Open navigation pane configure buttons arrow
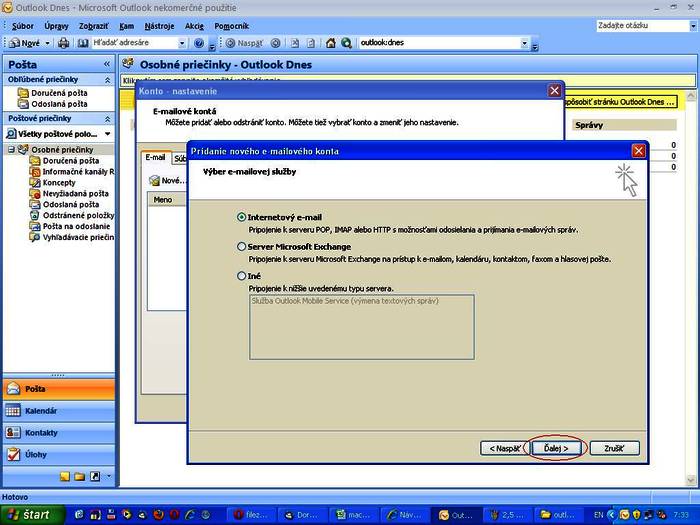The height and width of the screenshot is (525, 700). 109,476
